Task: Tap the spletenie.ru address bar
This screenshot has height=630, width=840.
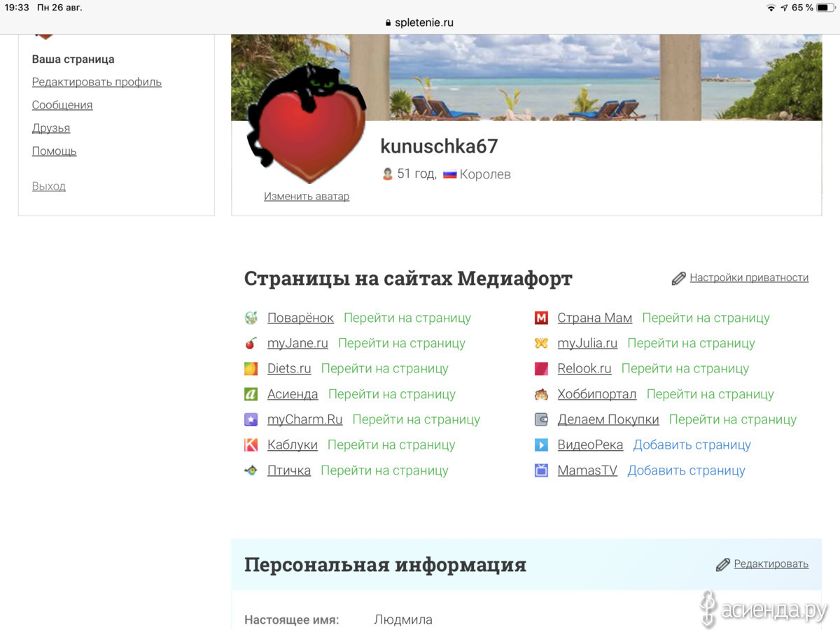Action: coord(420,22)
